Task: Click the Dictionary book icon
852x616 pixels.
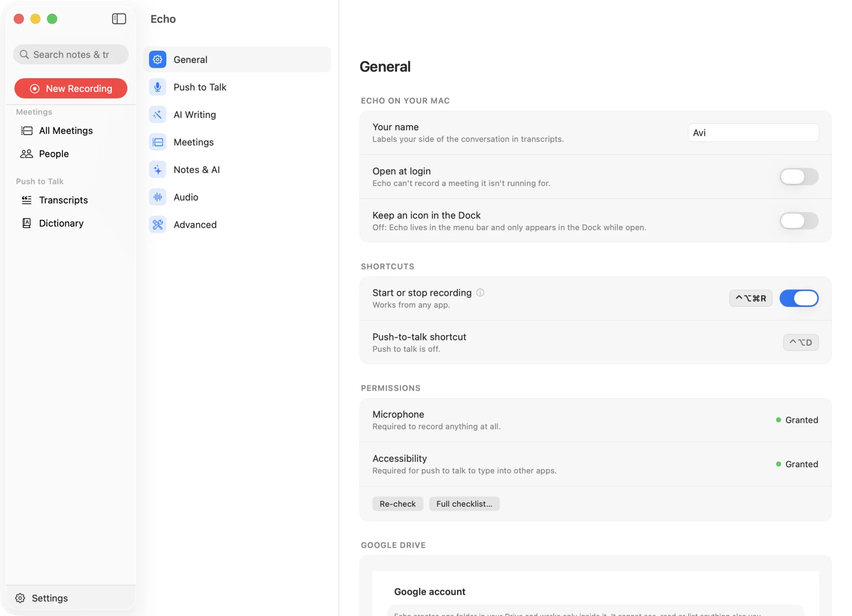Action: 27,223
